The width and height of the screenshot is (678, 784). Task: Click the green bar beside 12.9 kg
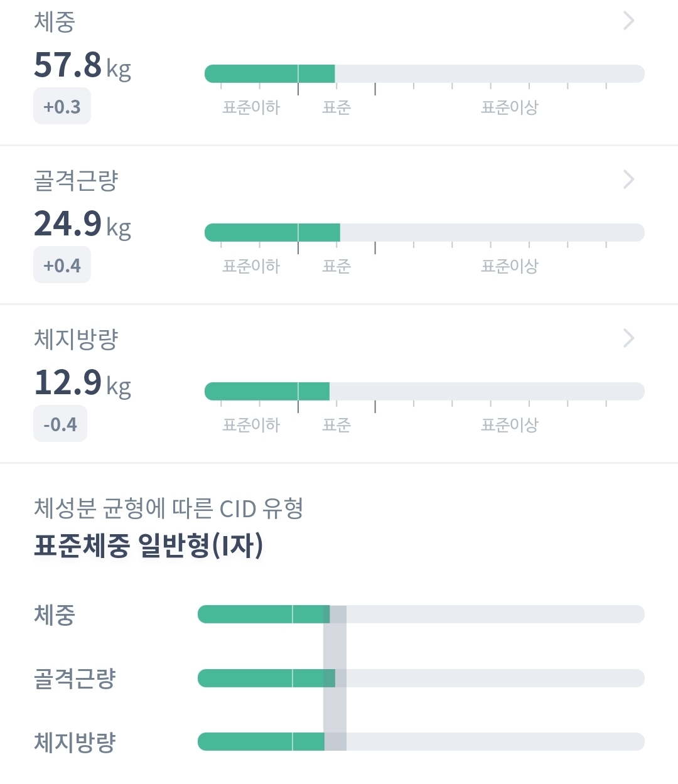(267, 392)
